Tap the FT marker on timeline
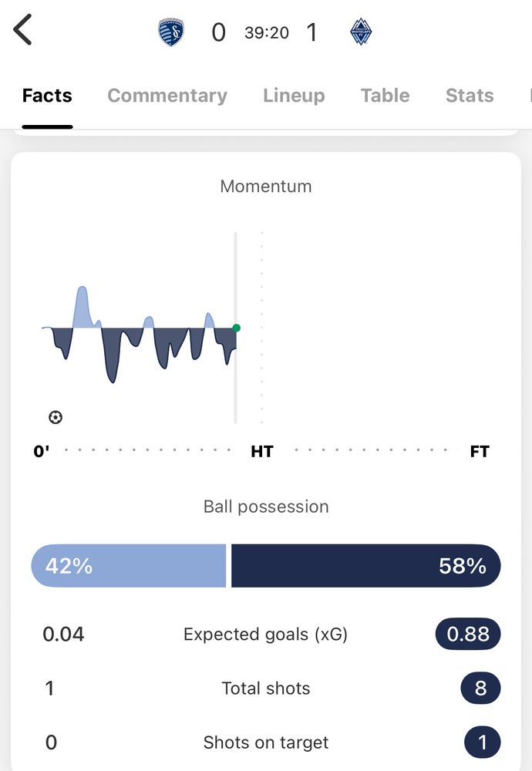532x771 pixels. pos(480,451)
